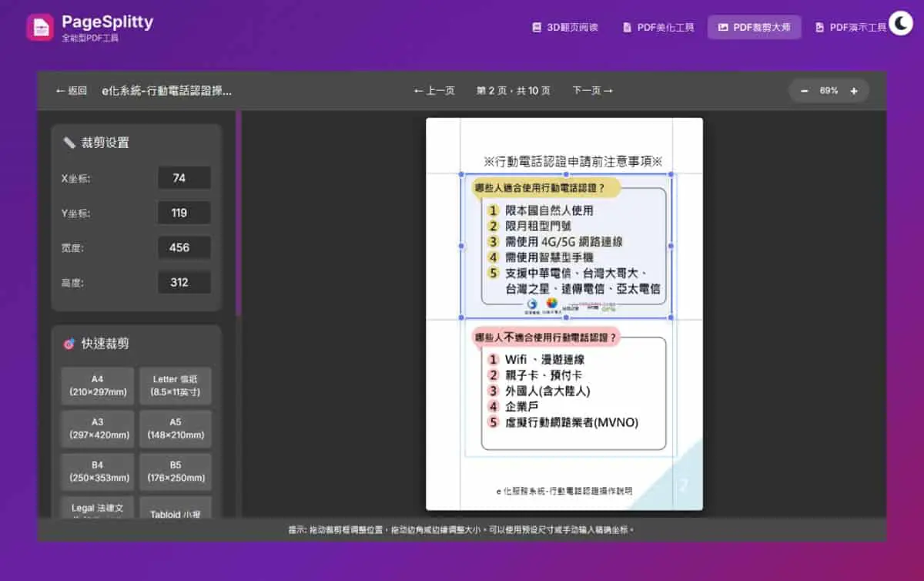Screen dimensions: 924x581
Task: Click the Y坐标 input field
Action: 184,213
